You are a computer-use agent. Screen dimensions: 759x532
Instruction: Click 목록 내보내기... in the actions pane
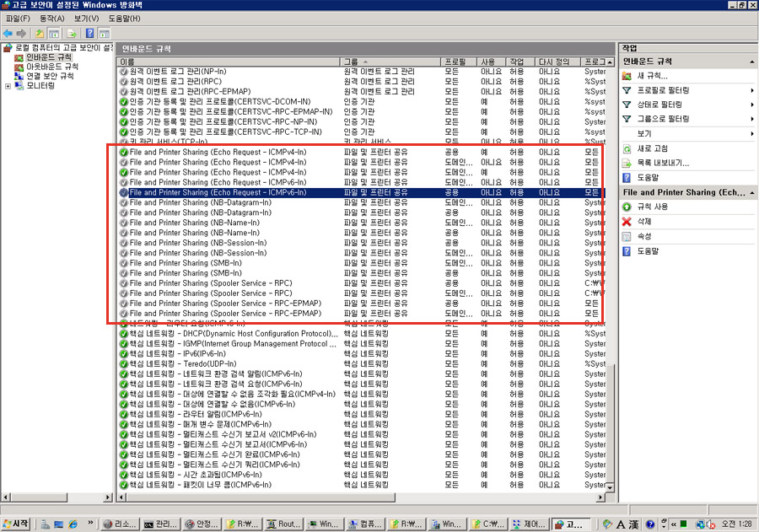(x=663, y=163)
